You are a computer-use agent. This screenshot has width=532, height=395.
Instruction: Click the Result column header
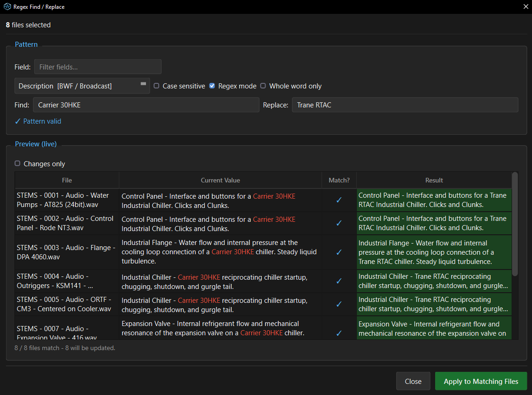click(434, 181)
